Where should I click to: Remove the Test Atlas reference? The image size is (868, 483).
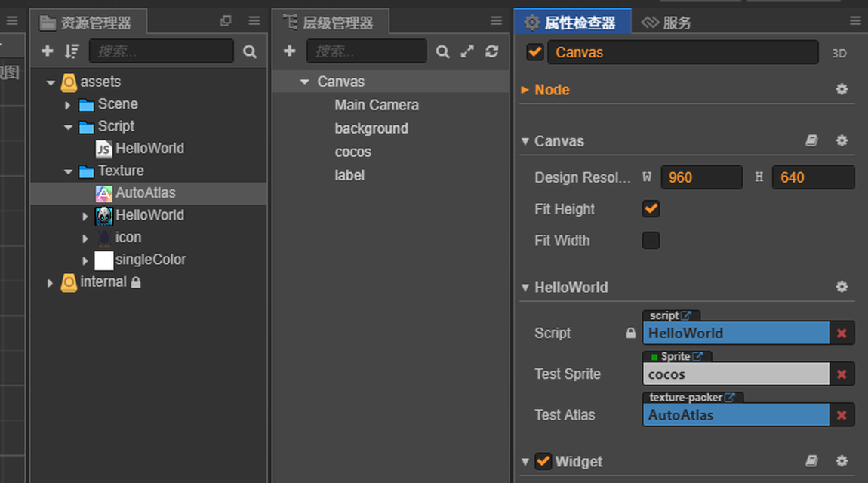click(842, 415)
